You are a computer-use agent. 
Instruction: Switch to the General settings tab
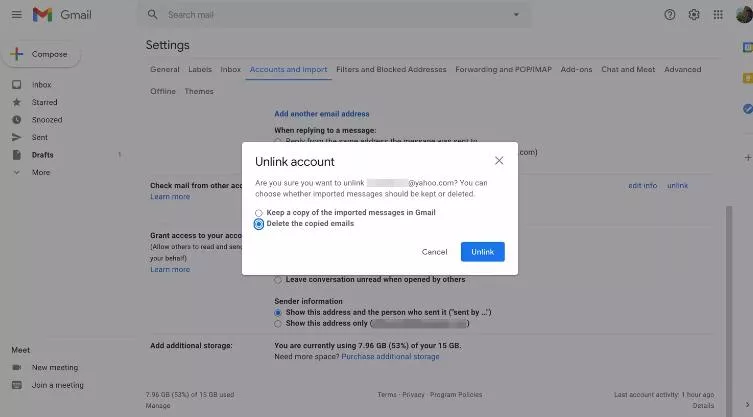tap(165, 70)
